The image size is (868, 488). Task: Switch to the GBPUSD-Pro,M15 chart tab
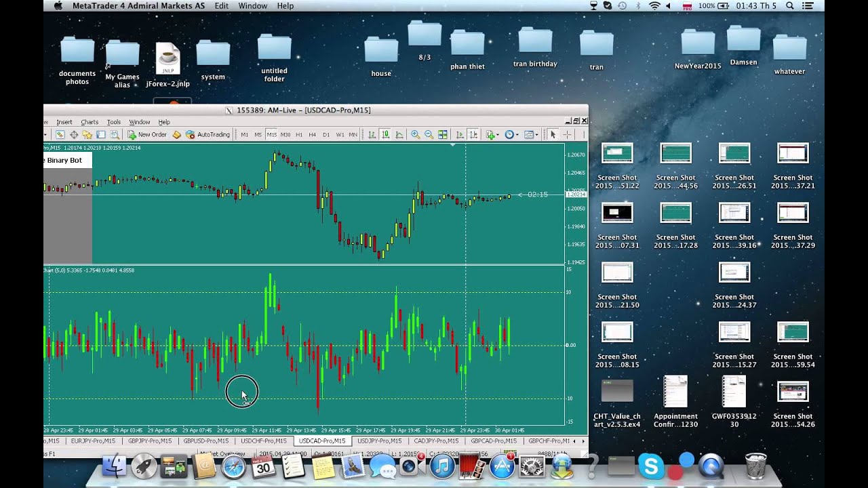coord(206,441)
